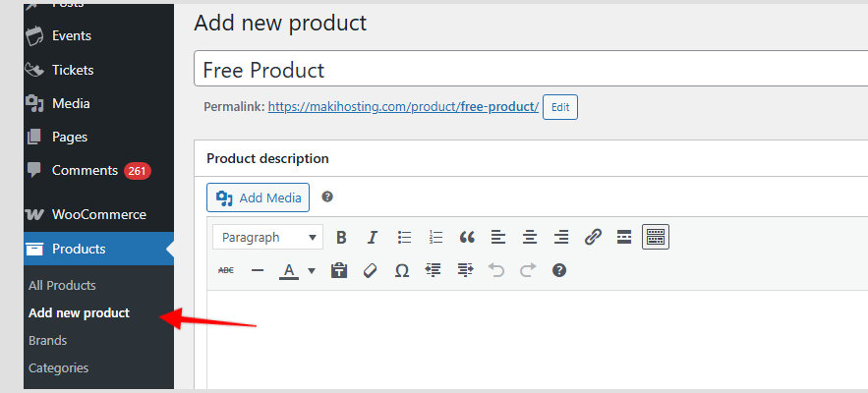This screenshot has height=393, width=868.
Task: Expand the text color picker arrow
Action: (312, 270)
